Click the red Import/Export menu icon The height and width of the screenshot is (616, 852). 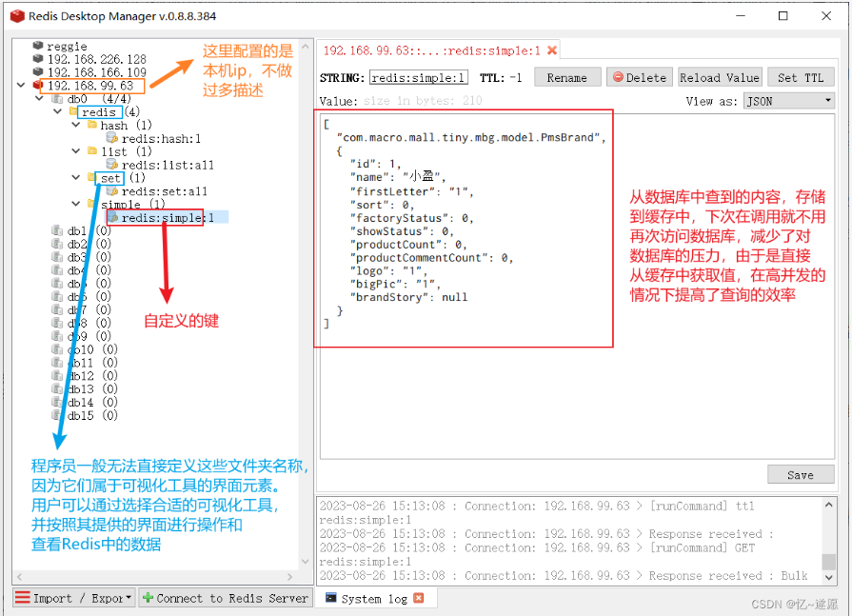[x=22, y=598]
